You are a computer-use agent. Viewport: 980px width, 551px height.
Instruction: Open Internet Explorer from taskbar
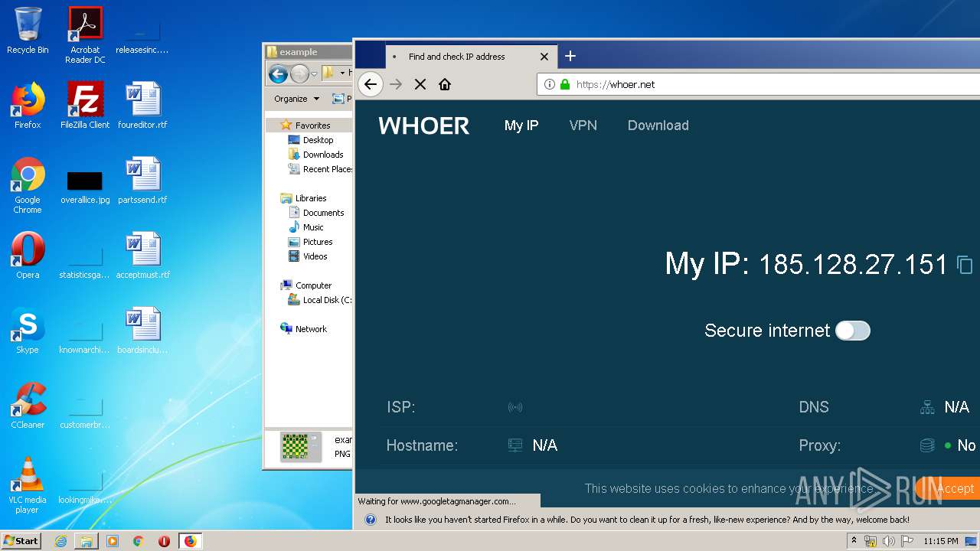tap(60, 541)
